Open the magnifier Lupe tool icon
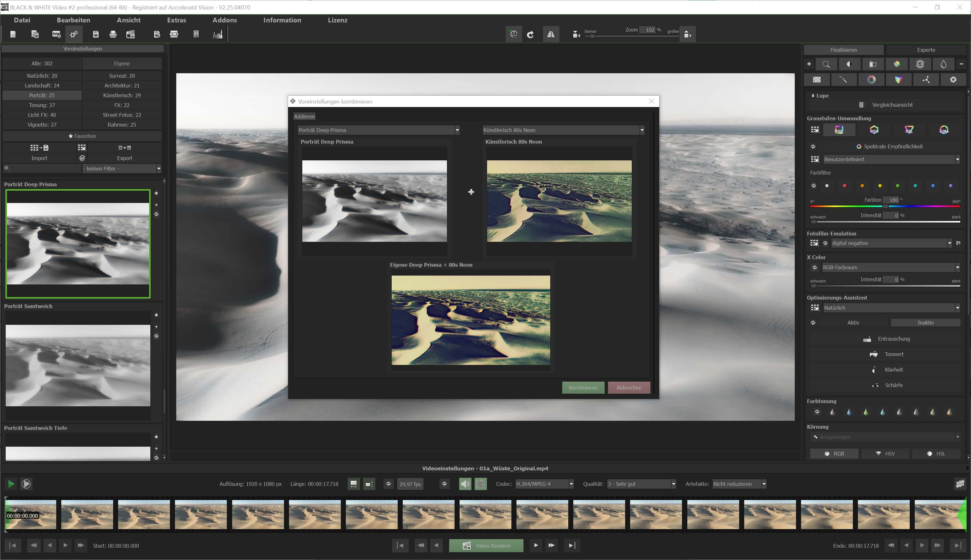 [x=826, y=64]
